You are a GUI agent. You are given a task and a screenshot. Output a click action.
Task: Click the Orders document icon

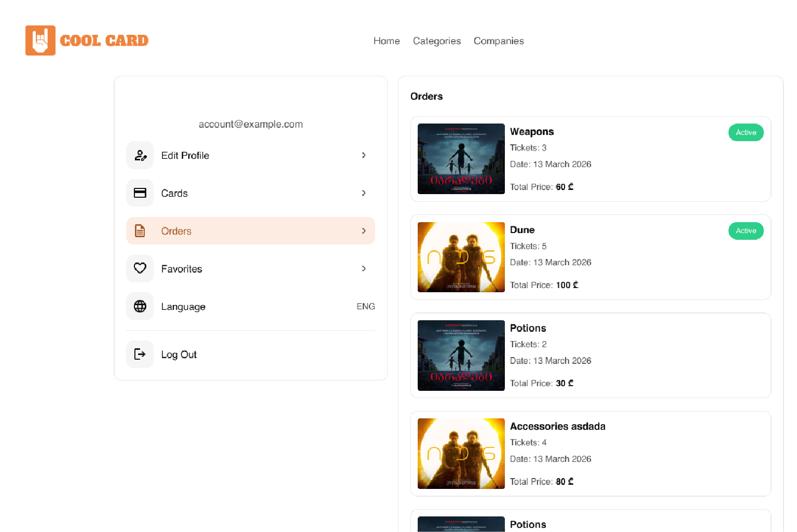pyautogui.click(x=140, y=231)
